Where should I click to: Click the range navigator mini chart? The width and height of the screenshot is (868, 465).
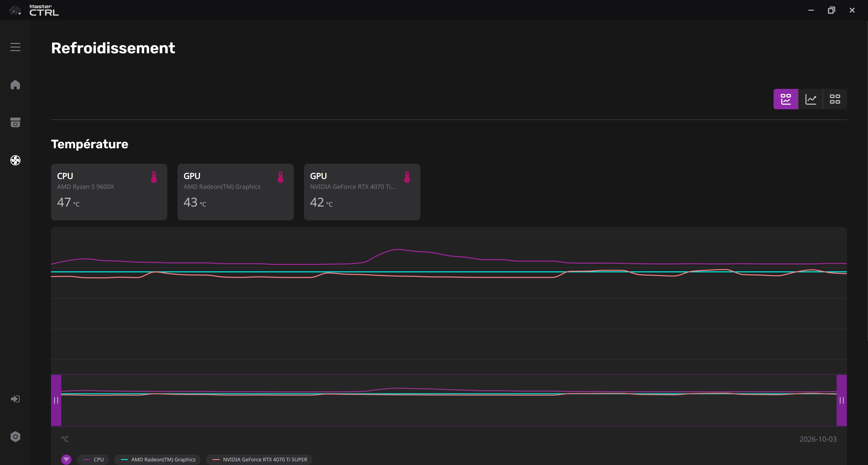click(449, 400)
